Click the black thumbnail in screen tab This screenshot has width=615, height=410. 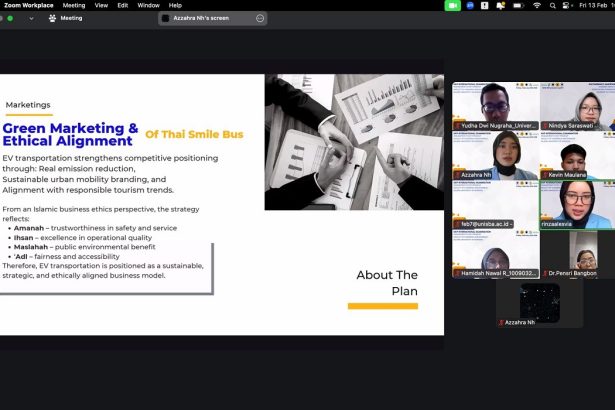[166, 18]
